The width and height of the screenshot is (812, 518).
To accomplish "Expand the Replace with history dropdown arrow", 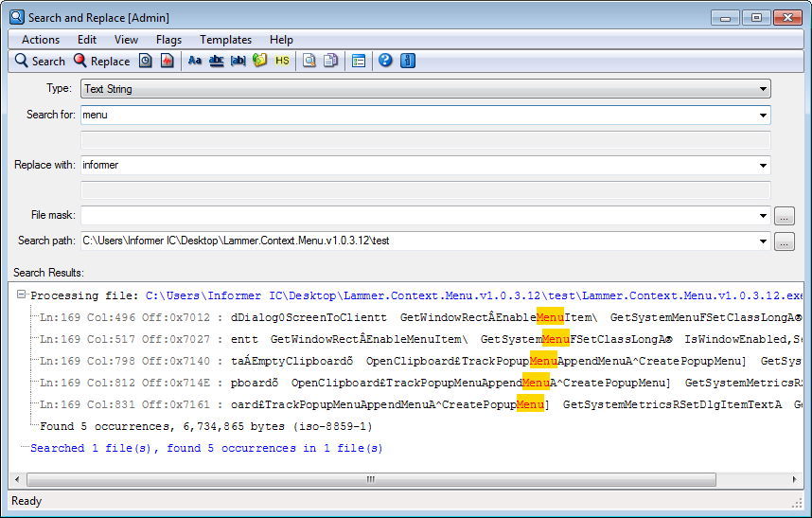I will [x=763, y=165].
